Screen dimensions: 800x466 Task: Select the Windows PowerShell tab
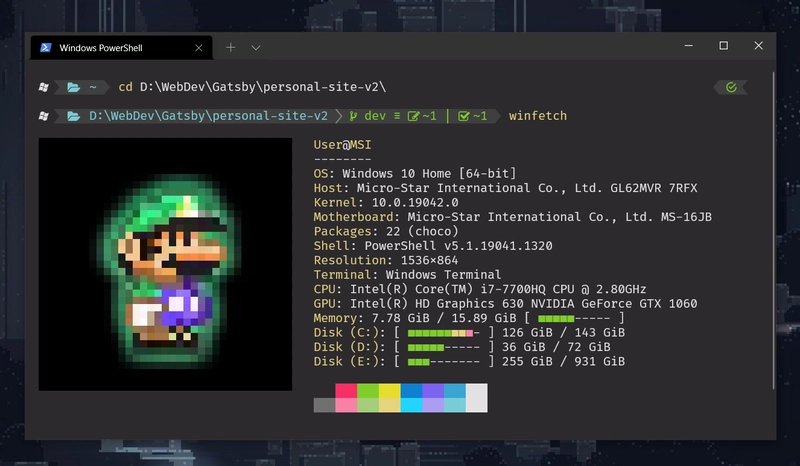click(121, 47)
